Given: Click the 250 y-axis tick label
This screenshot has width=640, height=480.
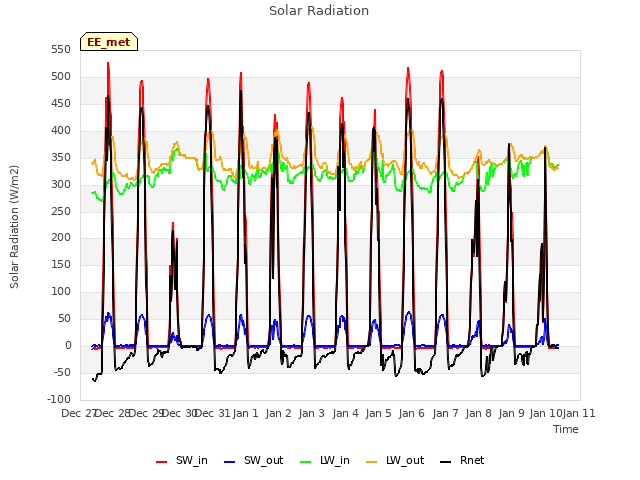Looking at the screenshot, I should pyautogui.click(x=61, y=211).
